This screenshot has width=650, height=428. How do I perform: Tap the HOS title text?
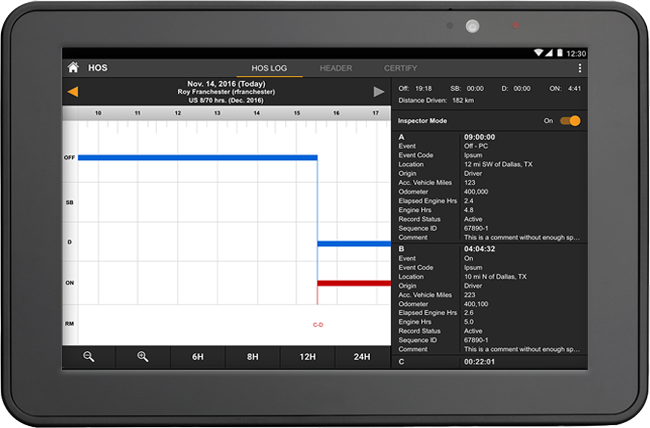coord(98,68)
